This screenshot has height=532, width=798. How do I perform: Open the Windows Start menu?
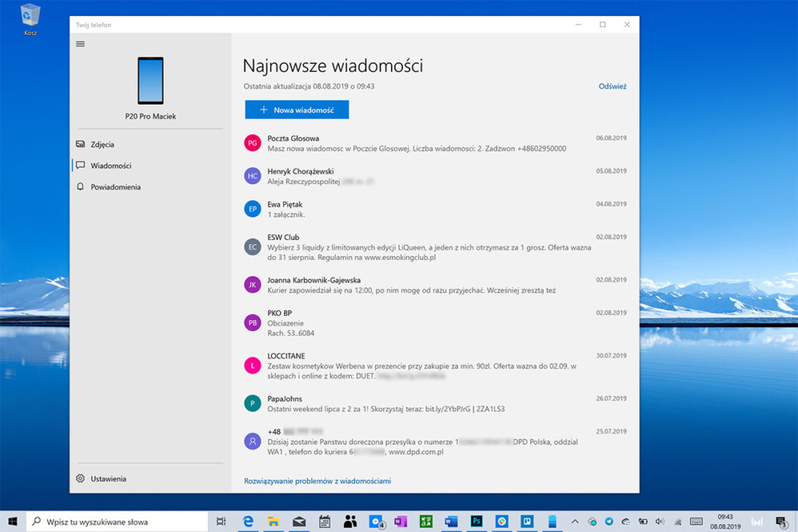coord(13,522)
